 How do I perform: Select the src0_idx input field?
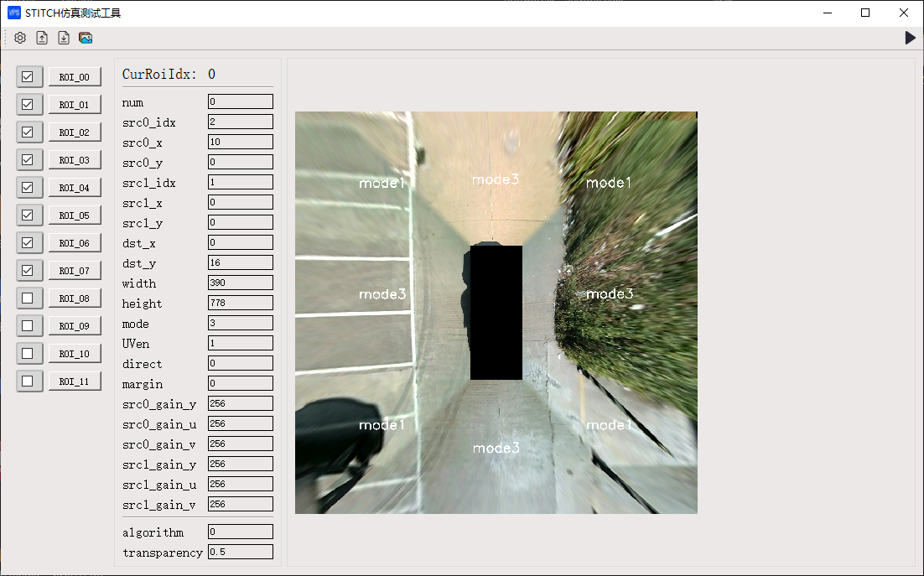pyautogui.click(x=240, y=122)
